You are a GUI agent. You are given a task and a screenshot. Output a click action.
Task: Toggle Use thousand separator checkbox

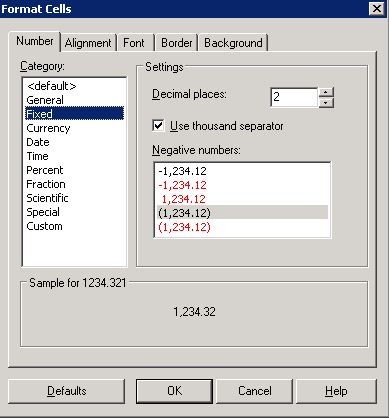click(x=158, y=126)
